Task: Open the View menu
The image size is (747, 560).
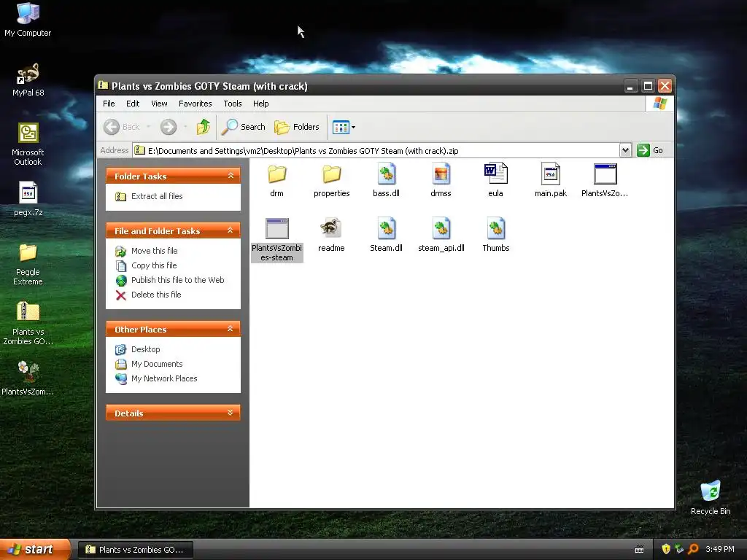Action: tap(159, 104)
